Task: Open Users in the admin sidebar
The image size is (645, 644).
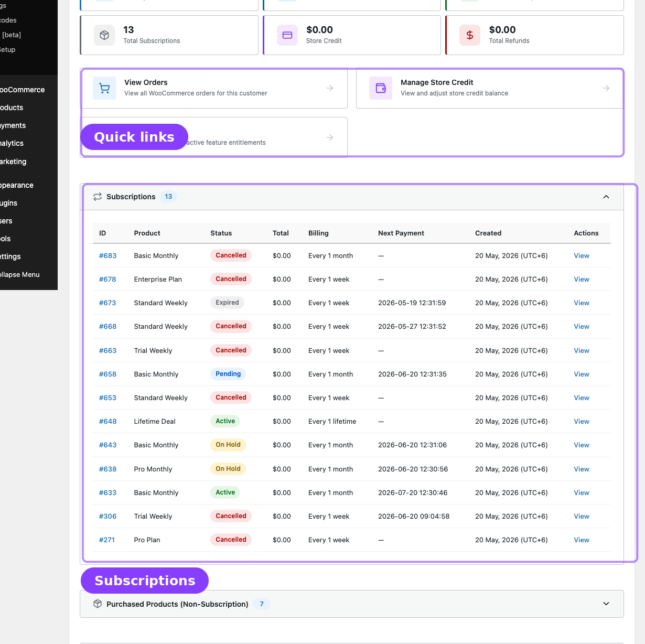Action: click(6, 221)
